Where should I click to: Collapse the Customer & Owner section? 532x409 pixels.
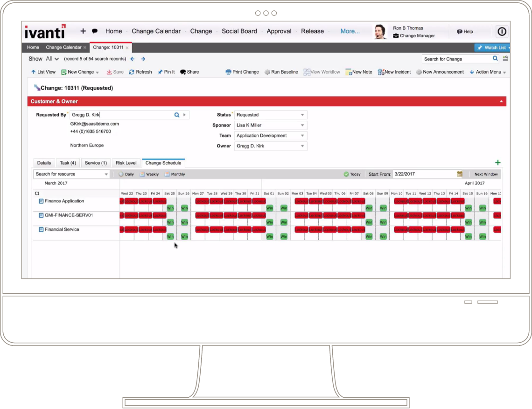click(x=501, y=101)
